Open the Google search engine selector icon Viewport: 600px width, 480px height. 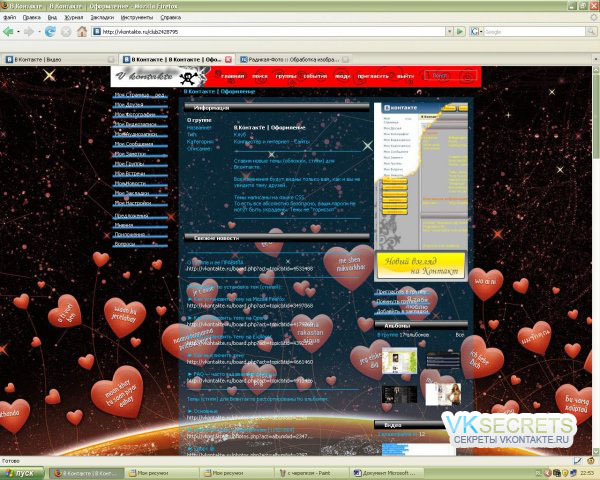(476, 32)
